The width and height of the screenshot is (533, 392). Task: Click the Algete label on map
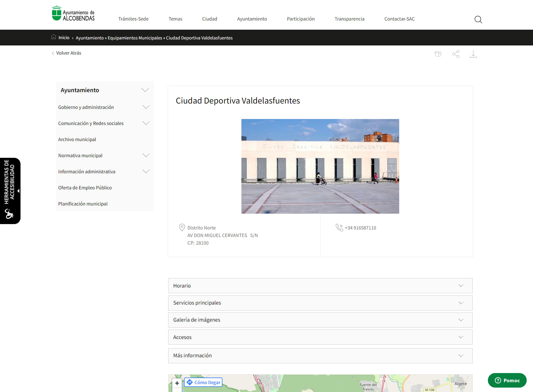click(460, 384)
